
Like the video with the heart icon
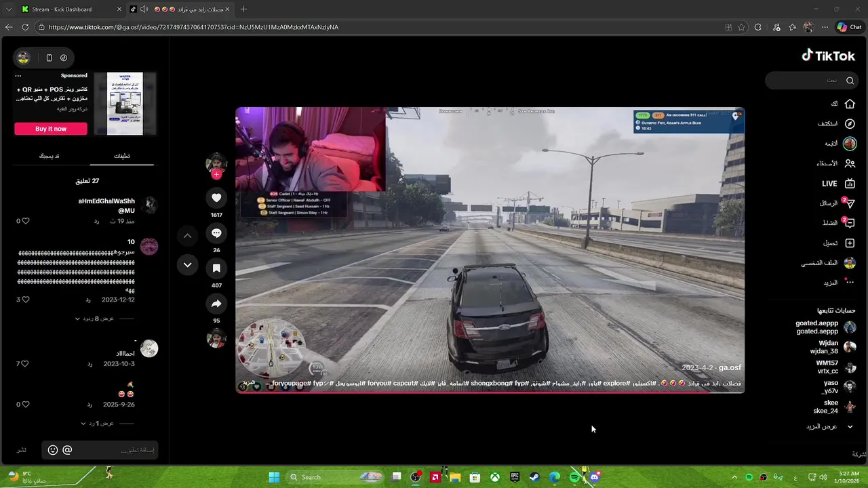(216, 198)
